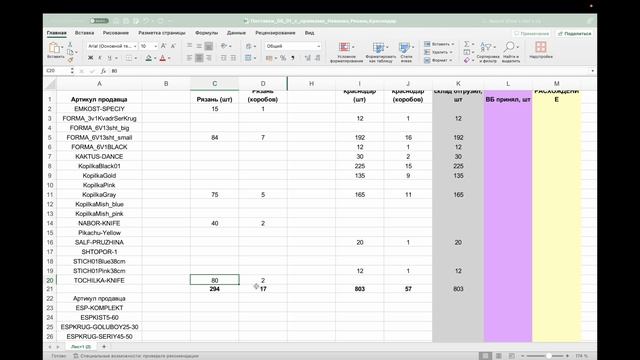Align cell text right
This screenshot has height=360, width=640.
coord(209,58)
